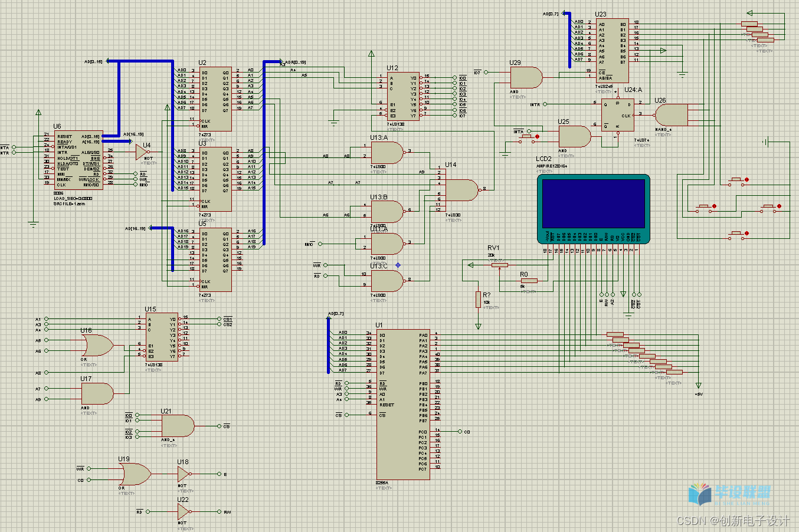Click the RV1 potentiometer
Screen dimensions: 799x532
[x=499, y=265]
